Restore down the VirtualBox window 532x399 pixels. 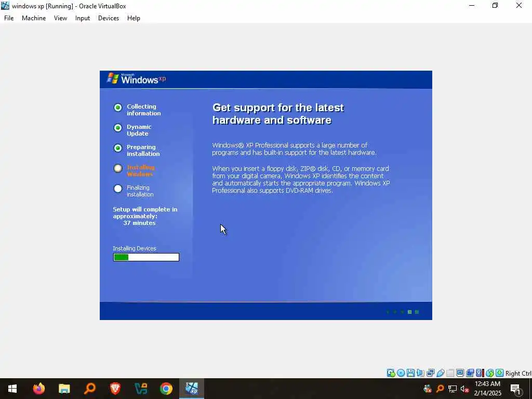495,6
